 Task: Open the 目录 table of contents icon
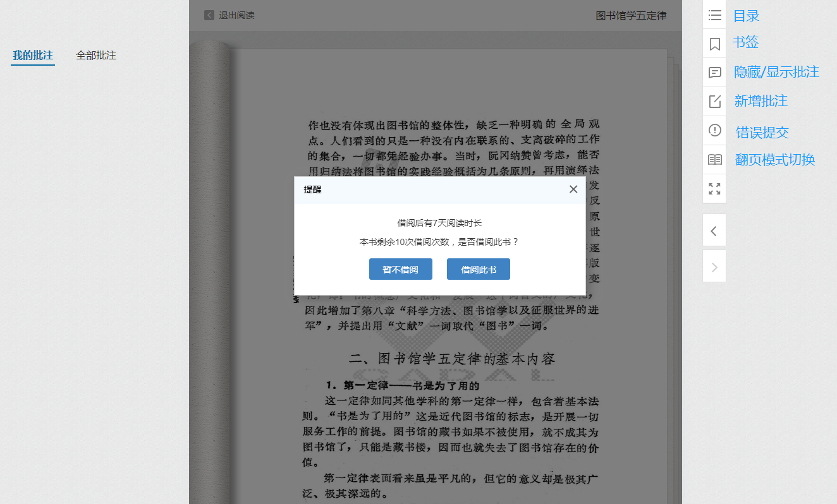[714, 15]
